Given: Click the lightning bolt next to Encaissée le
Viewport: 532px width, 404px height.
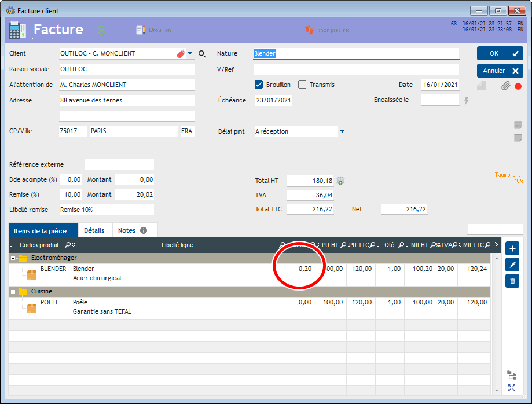Looking at the screenshot, I should click(x=467, y=100).
